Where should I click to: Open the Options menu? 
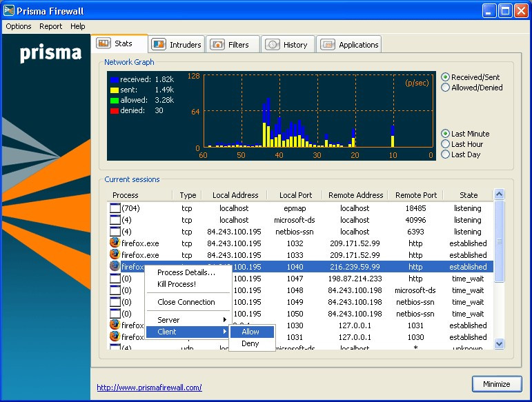click(19, 26)
